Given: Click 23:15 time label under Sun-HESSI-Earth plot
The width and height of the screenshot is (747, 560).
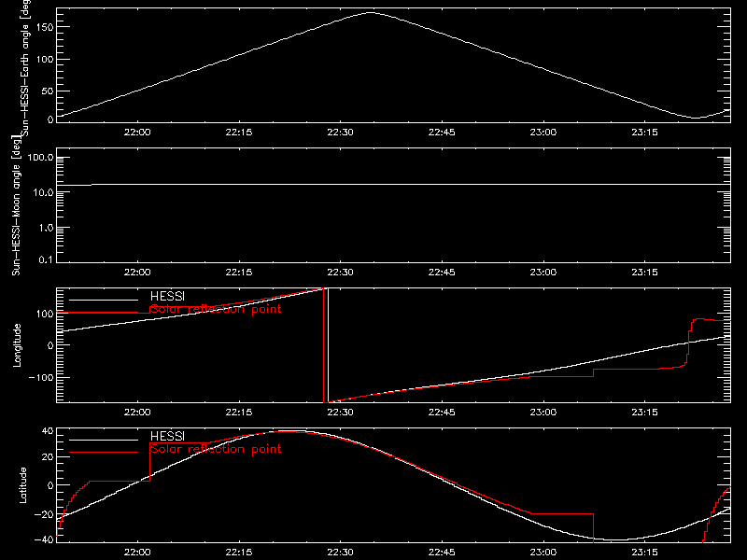Looking at the screenshot, I should (644, 133).
